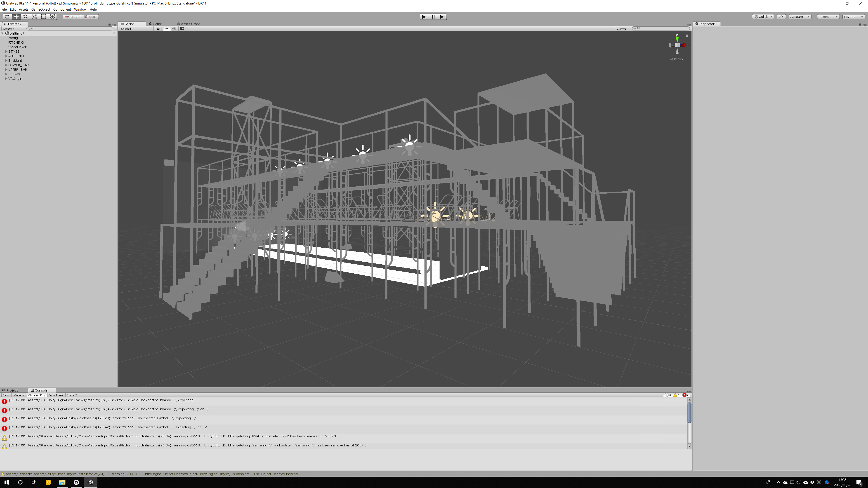This screenshot has width=868, height=488.
Task: Open scene effects dropdown arrow
Action: click(187, 29)
